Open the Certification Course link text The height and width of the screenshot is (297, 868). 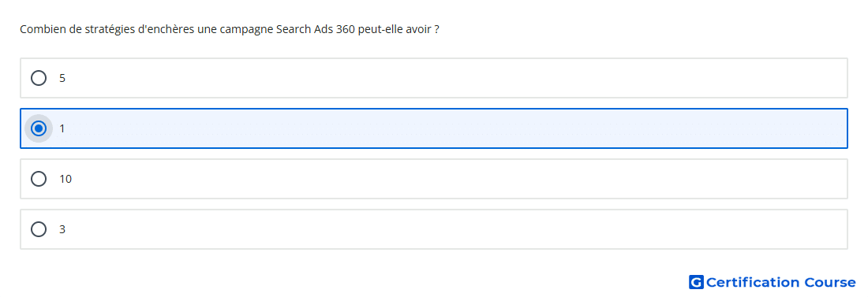coord(780,283)
